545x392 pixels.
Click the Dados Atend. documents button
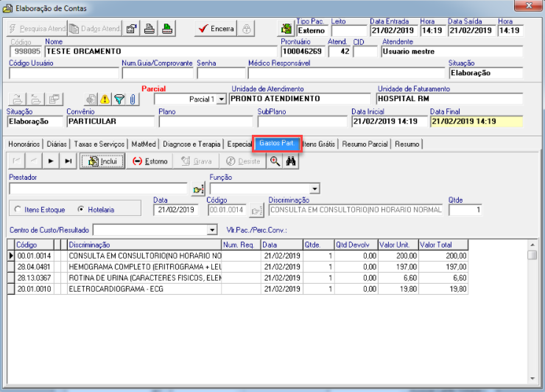click(94, 29)
